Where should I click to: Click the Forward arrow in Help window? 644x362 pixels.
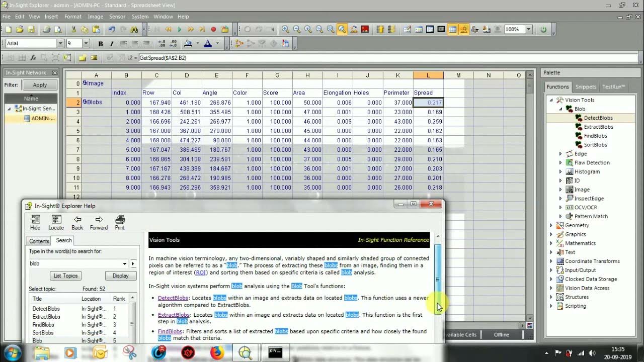99,223
